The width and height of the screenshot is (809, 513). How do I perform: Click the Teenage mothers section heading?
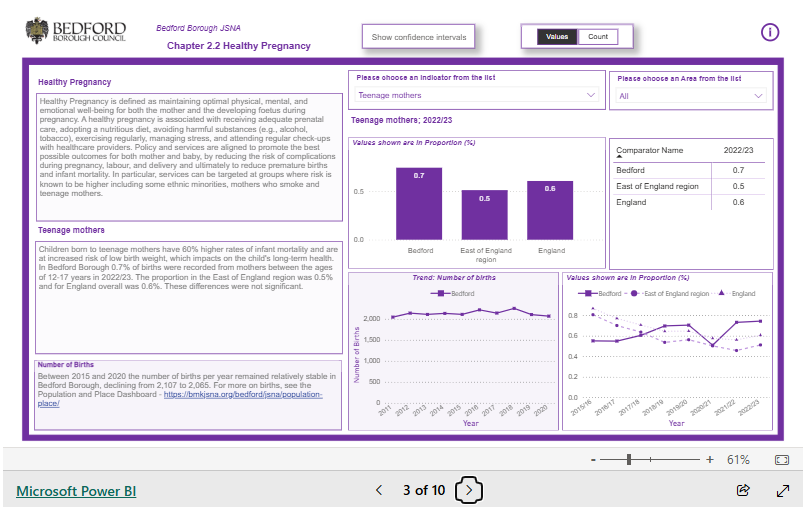click(x=71, y=230)
